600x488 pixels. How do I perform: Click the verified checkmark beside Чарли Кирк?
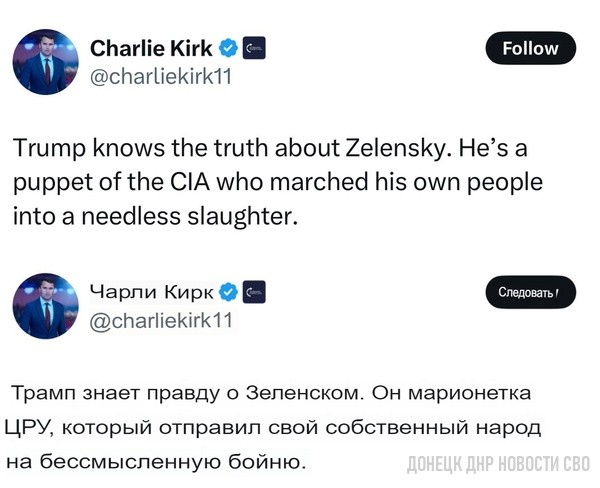pos(228,292)
